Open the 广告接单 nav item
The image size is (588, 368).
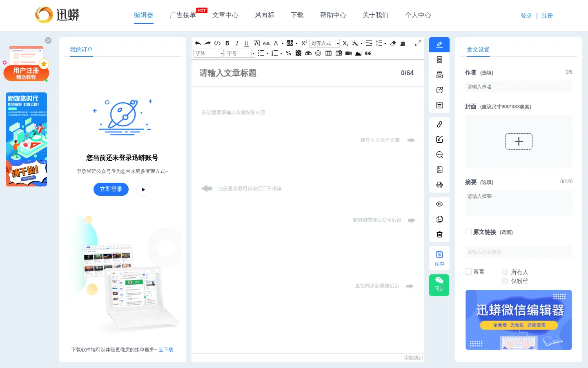[183, 15]
